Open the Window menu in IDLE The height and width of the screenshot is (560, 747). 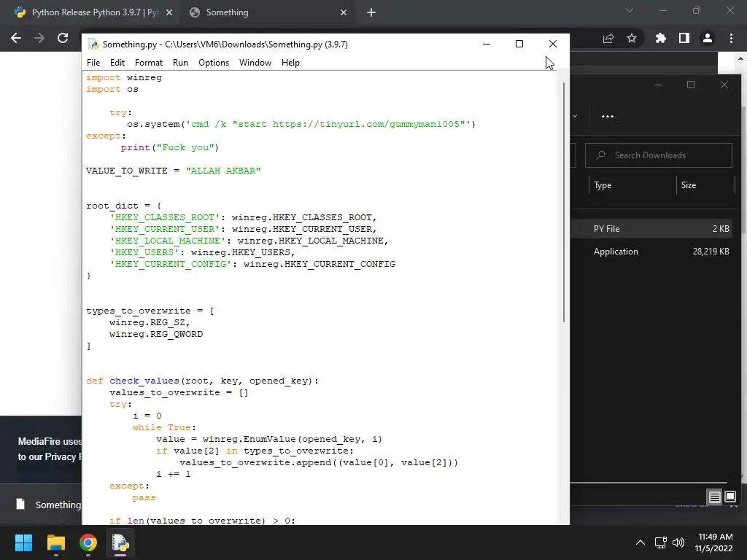(255, 63)
